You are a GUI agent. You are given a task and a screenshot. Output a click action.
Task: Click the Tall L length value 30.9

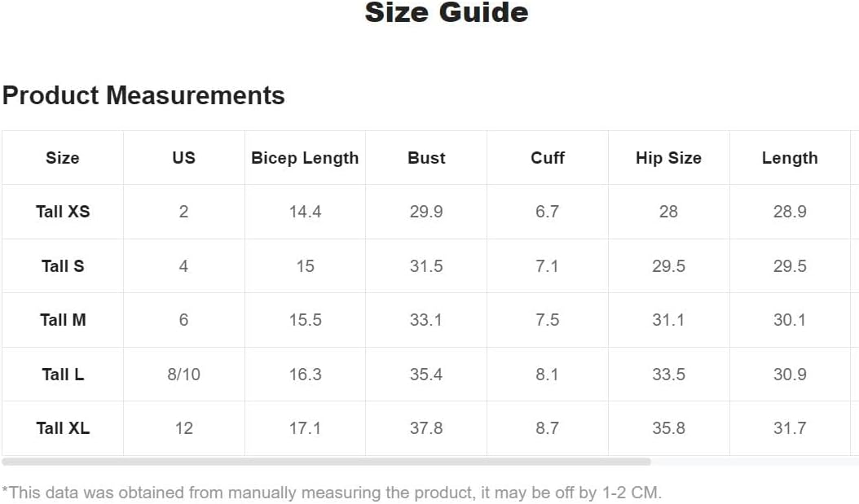click(x=790, y=375)
